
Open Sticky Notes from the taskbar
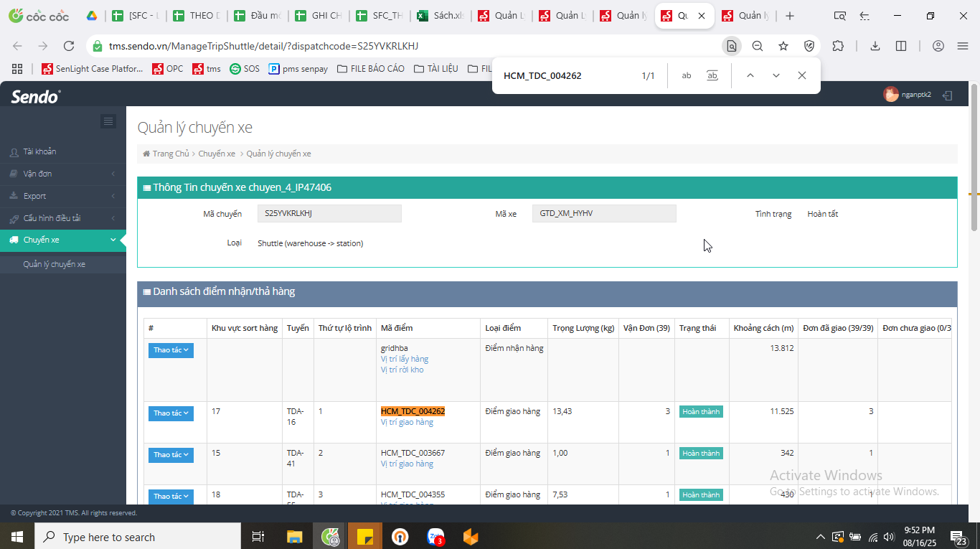[365, 537]
